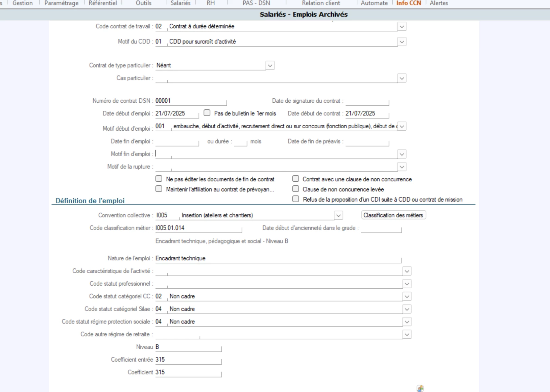Expand the 'Convention collective' dropdown
This screenshot has width=550, height=392.
(x=338, y=215)
